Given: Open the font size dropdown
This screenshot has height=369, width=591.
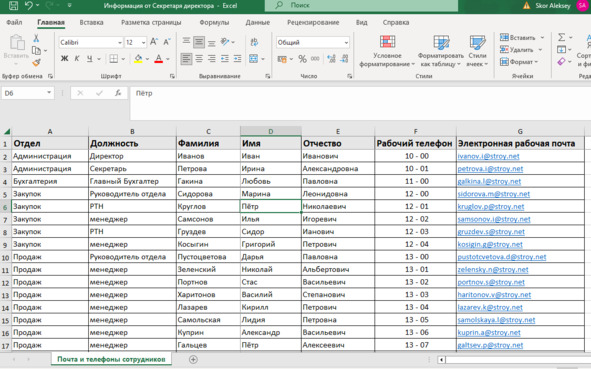Looking at the screenshot, I should [x=144, y=43].
